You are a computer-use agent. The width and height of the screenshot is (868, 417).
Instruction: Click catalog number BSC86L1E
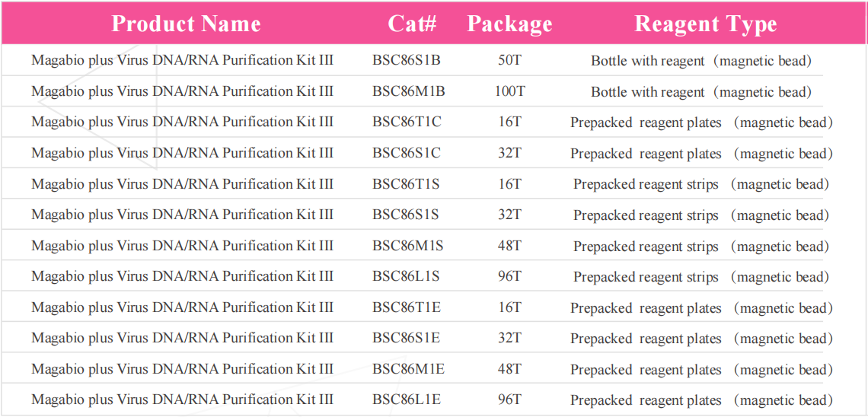tap(407, 400)
